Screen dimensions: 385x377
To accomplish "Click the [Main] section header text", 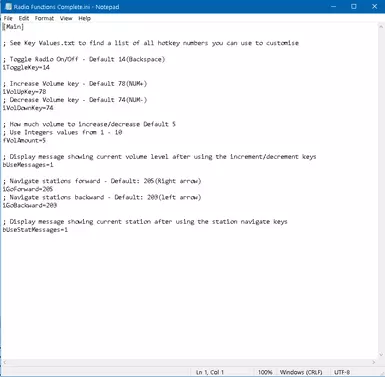I will [x=13, y=27].
